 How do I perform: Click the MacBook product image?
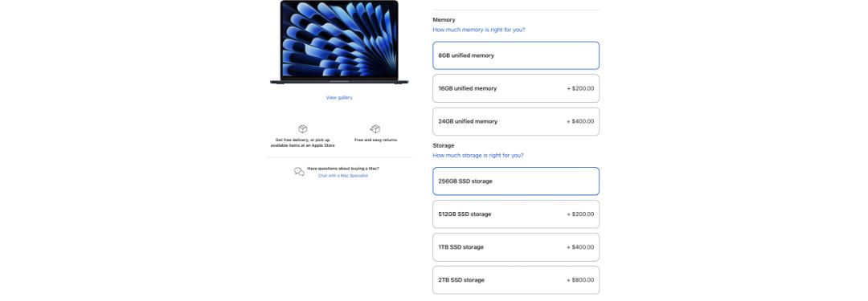[339, 42]
